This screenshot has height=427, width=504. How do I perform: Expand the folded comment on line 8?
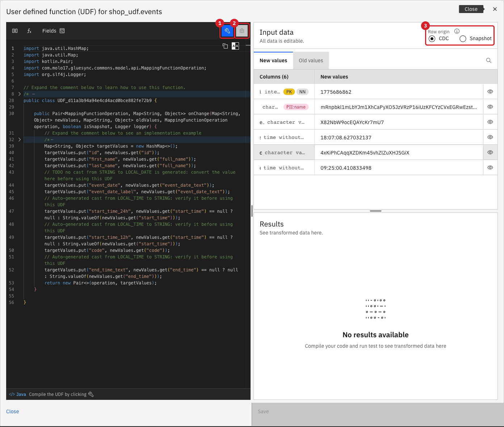[20, 94]
